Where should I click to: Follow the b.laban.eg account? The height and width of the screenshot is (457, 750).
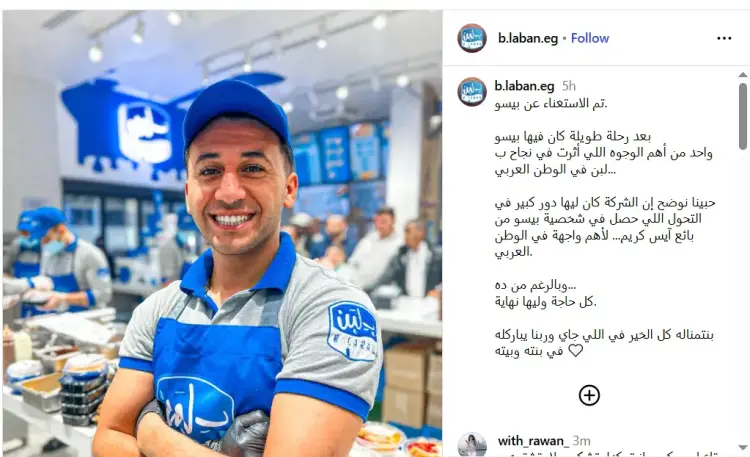590,38
